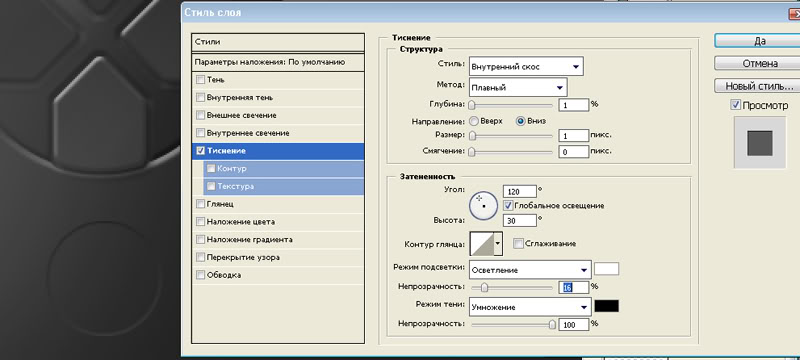
Task: Click the Угол angle input field
Action: (520, 191)
